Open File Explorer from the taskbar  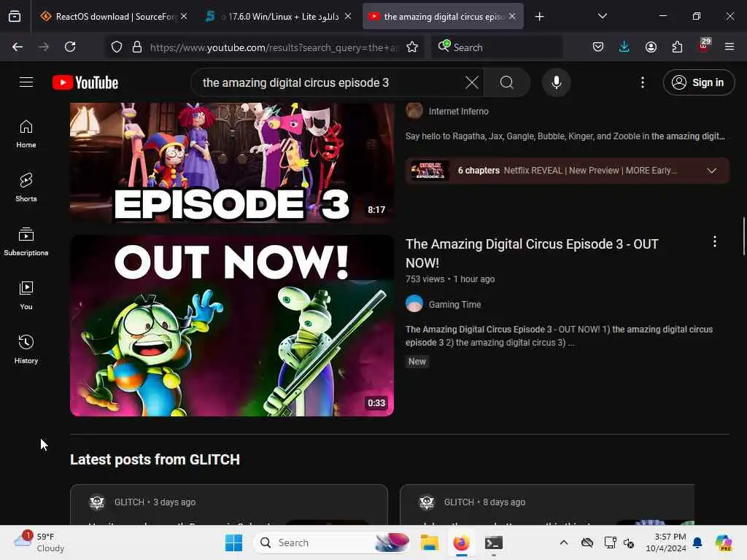click(429, 542)
